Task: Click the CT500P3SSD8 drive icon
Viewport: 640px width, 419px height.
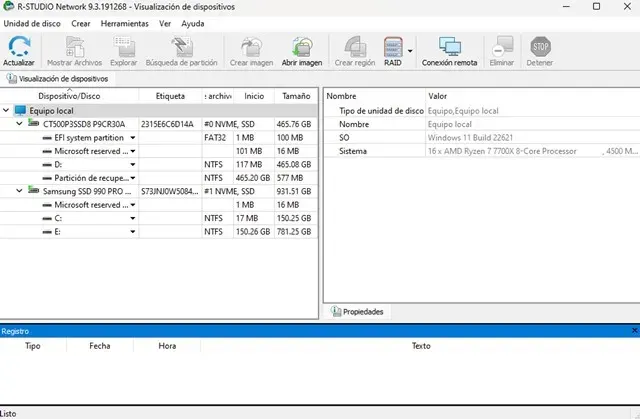Action: [x=33, y=123]
